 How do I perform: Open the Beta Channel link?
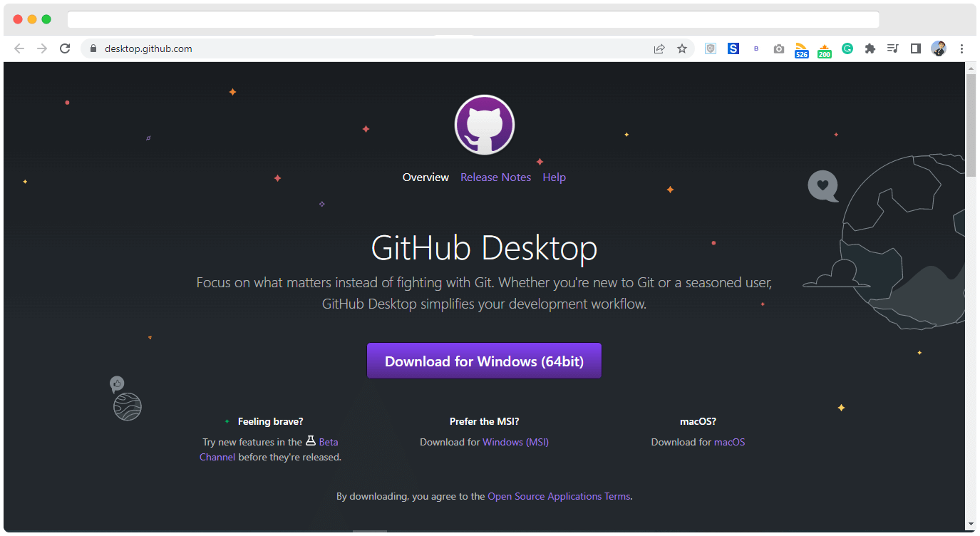(329, 442)
